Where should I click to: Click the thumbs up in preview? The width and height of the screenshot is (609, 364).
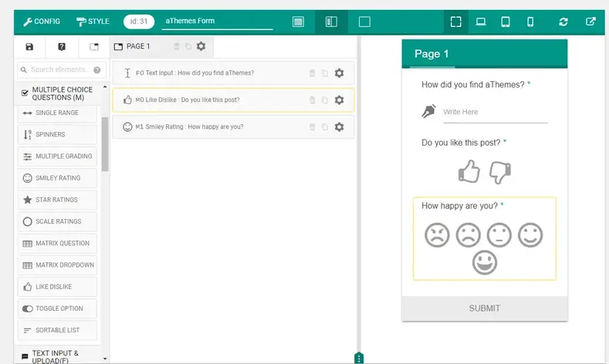click(x=469, y=171)
